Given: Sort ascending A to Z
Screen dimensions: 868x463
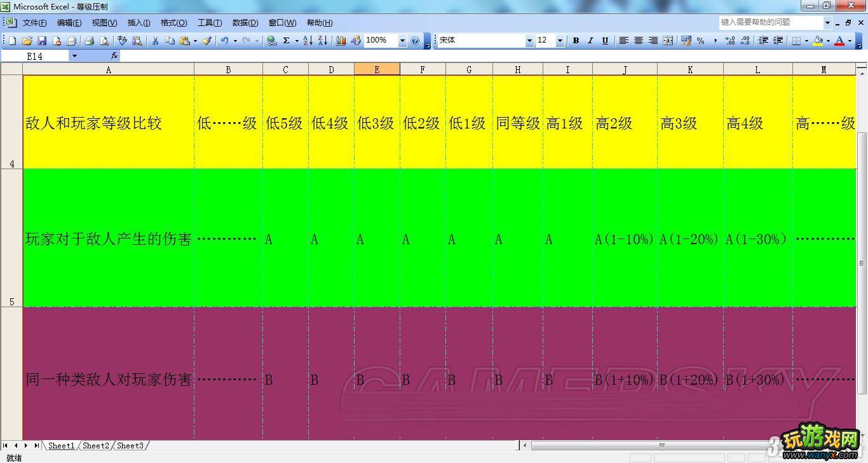Looking at the screenshot, I should (308, 41).
